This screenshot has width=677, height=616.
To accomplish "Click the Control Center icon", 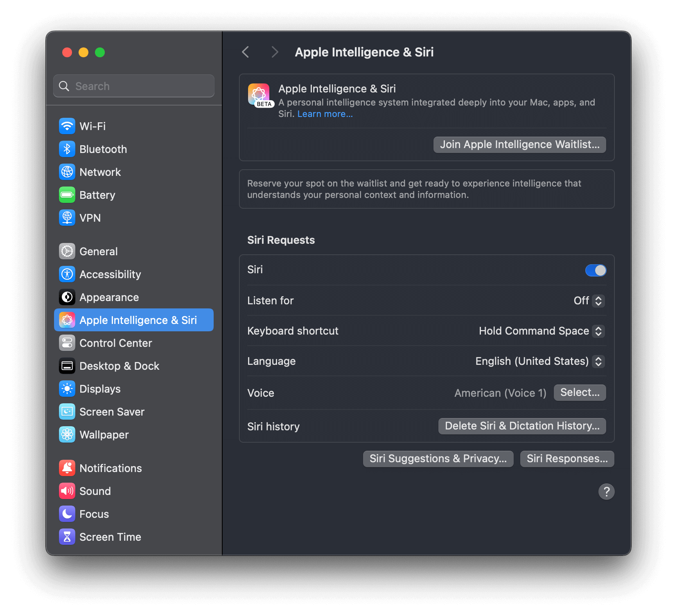I will point(67,343).
